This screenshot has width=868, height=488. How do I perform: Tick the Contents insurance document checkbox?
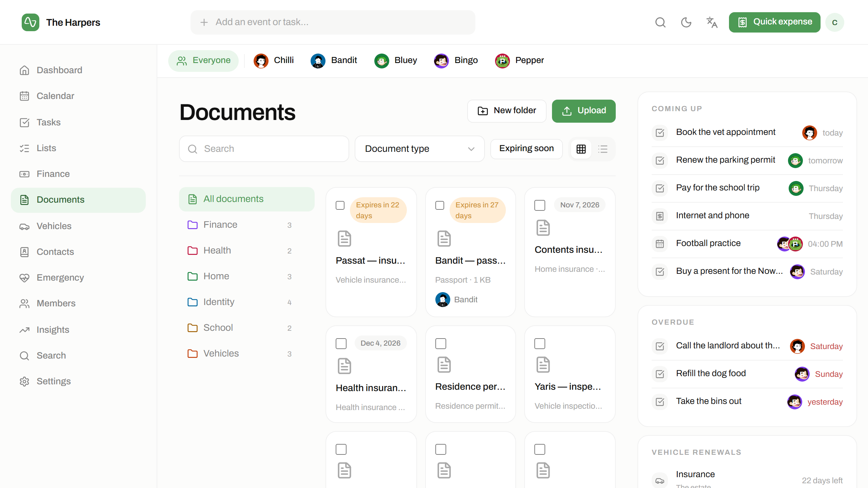[540, 205]
